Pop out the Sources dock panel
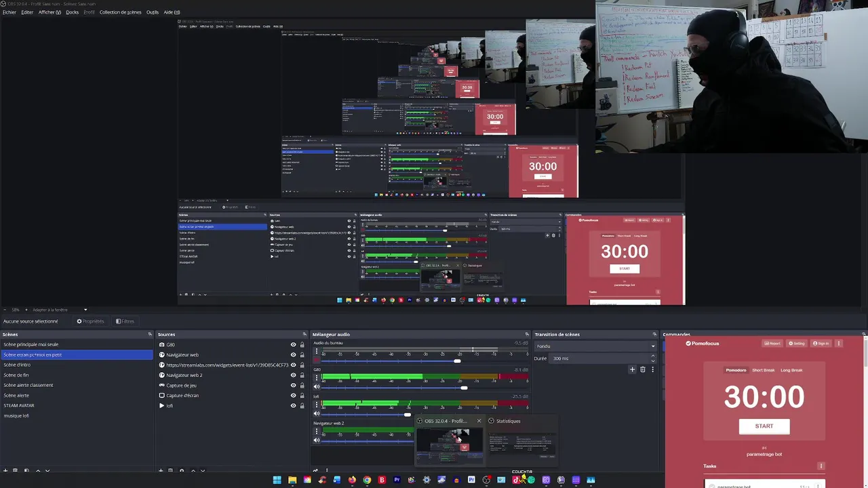The width and height of the screenshot is (868, 488). pyautogui.click(x=304, y=334)
